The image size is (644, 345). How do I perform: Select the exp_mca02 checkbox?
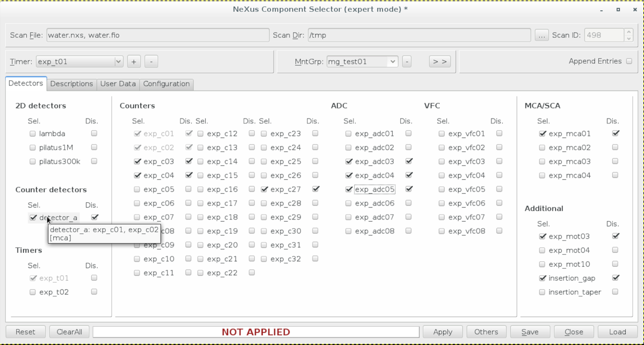click(542, 148)
